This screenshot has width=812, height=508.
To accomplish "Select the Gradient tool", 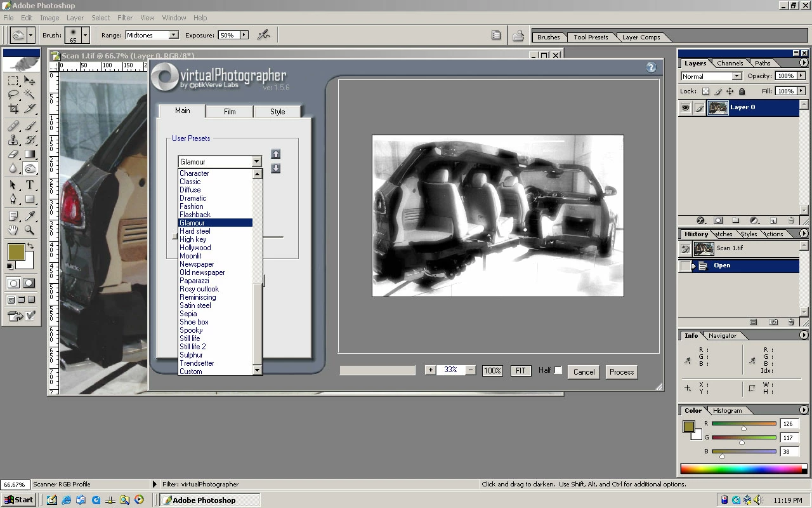I will pos(29,154).
